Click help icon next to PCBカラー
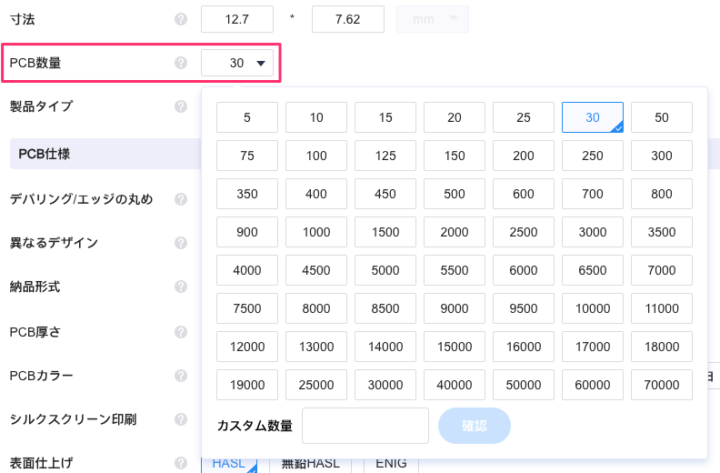The image size is (720, 473). tap(181, 376)
